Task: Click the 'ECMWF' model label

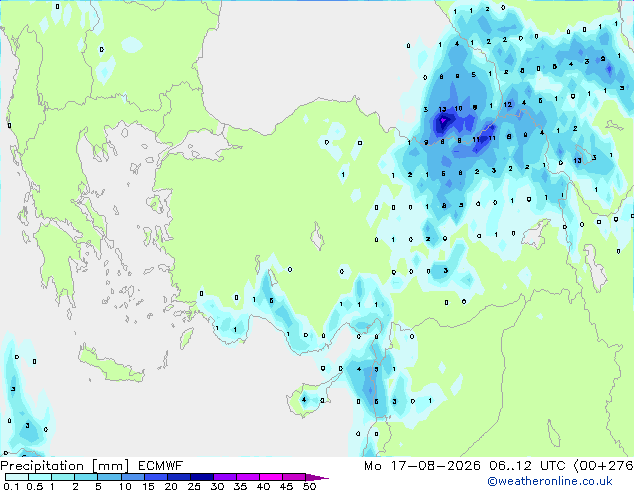Action: click(161, 466)
